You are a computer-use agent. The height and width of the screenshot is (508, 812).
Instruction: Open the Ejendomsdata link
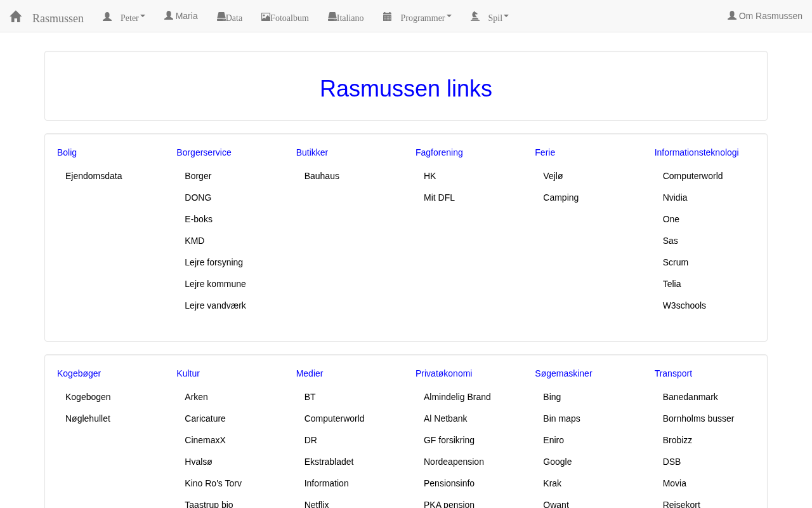[94, 176]
